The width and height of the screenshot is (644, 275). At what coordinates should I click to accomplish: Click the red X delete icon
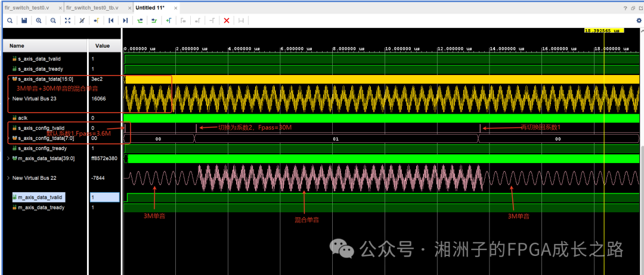227,20
